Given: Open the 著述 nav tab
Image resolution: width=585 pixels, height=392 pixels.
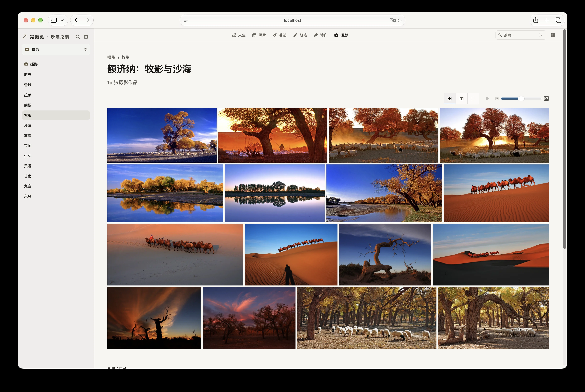Looking at the screenshot, I should (x=280, y=35).
